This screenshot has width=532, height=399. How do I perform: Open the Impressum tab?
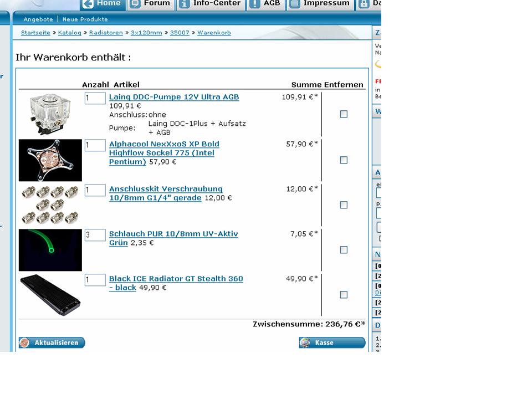(x=321, y=4)
